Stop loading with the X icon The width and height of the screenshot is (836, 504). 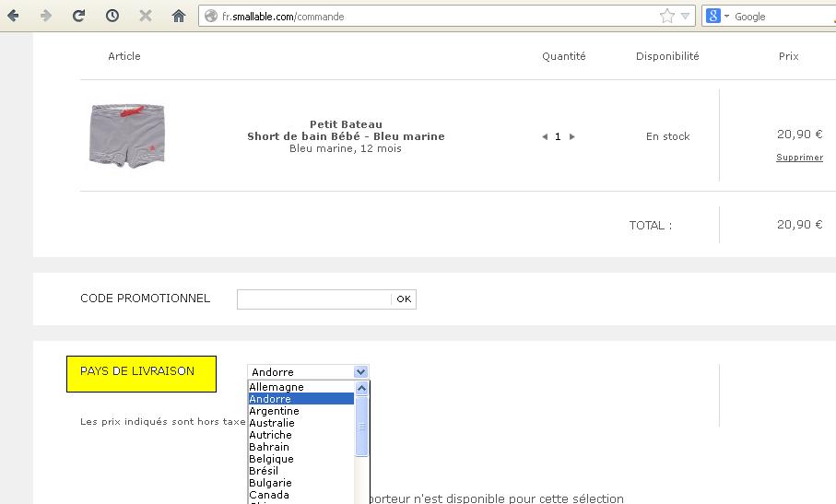click(x=145, y=16)
